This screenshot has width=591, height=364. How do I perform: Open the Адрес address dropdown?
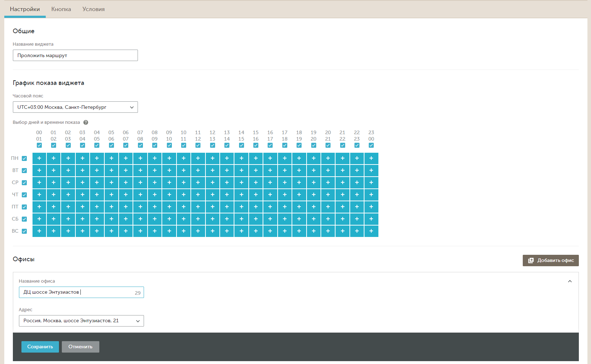coord(81,321)
